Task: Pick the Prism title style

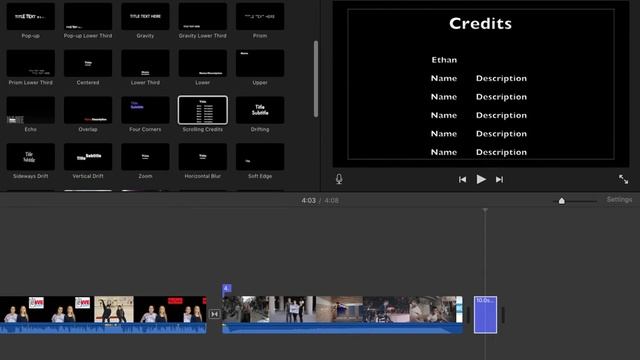Action: (x=260, y=17)
